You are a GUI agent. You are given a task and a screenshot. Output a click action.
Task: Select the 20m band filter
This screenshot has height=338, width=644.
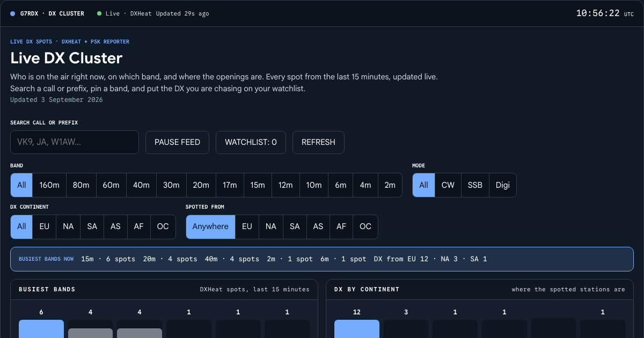[x=201, y=185]
